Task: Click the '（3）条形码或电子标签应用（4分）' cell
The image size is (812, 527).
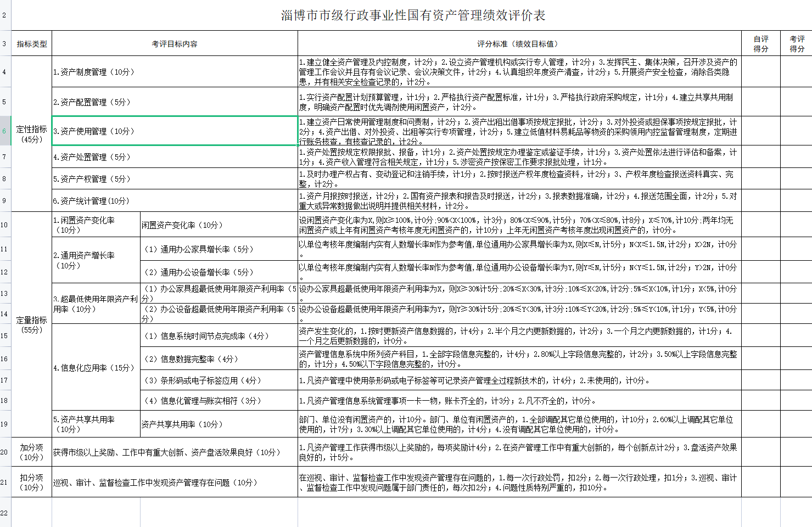Action: 219,380
